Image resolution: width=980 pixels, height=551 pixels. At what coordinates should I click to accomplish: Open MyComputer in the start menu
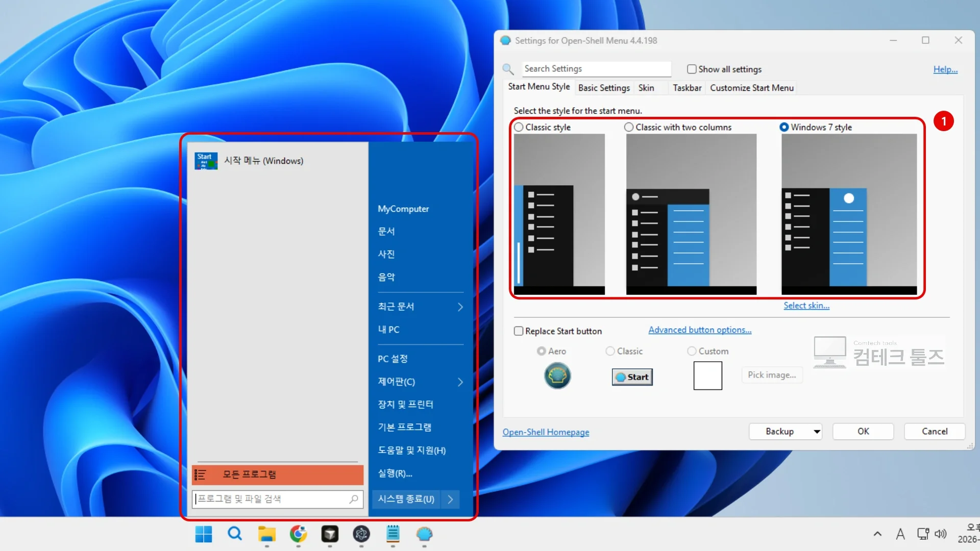click(x=403, y=209)
